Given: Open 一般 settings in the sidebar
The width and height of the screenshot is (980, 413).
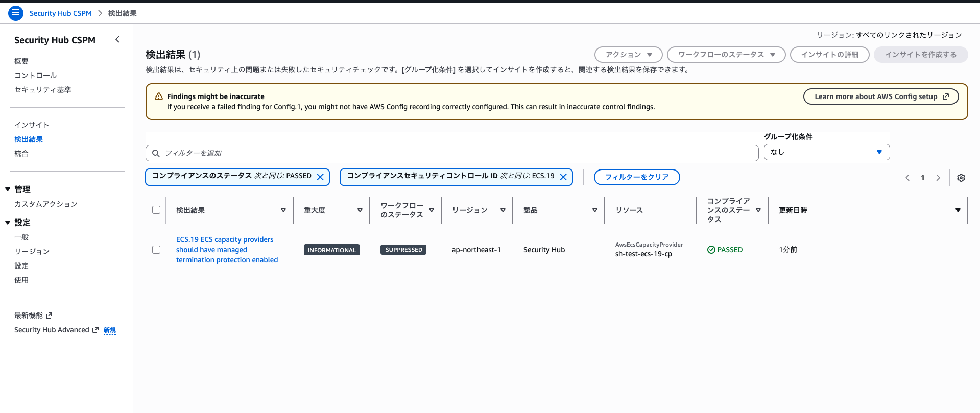Looking at the screenshot, I should click(21, 237).
